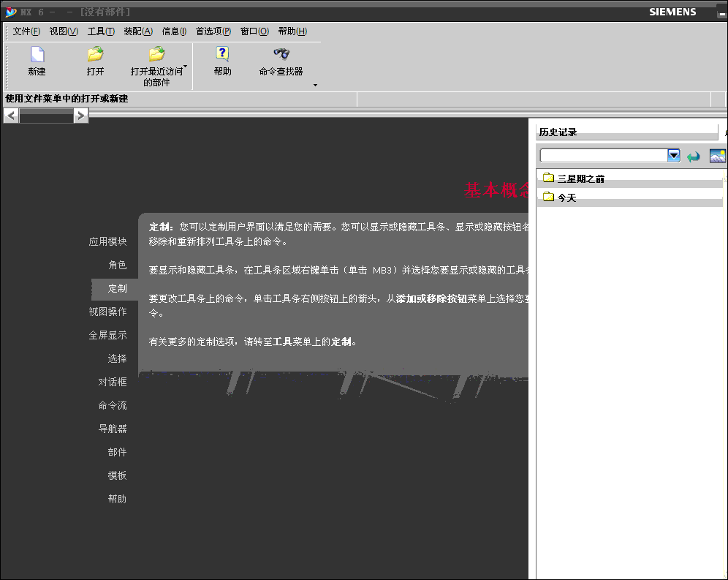Screen dimensions: 728x580
Task: Open the 装配(A) menu
Action: (x=138, y=31)
